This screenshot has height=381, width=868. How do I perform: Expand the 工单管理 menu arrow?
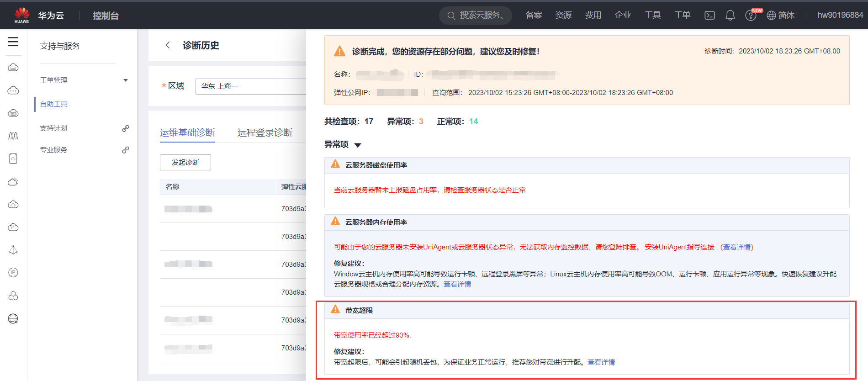coord(126,80)
